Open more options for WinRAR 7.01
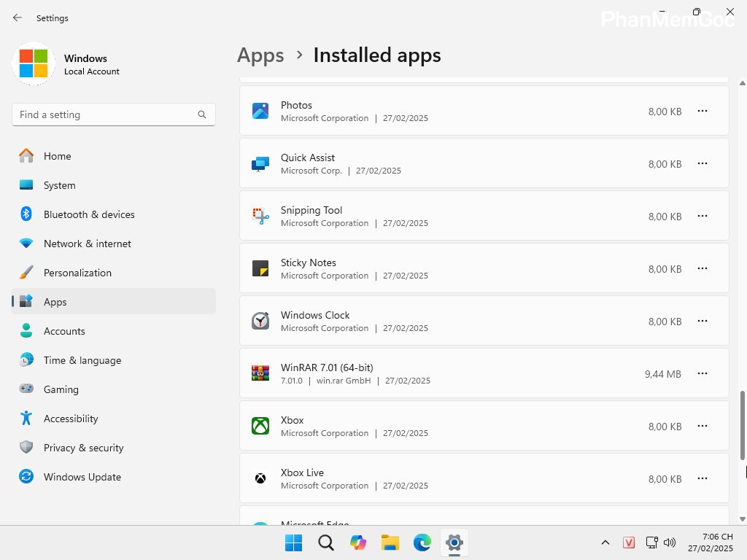 pos(703,373)
